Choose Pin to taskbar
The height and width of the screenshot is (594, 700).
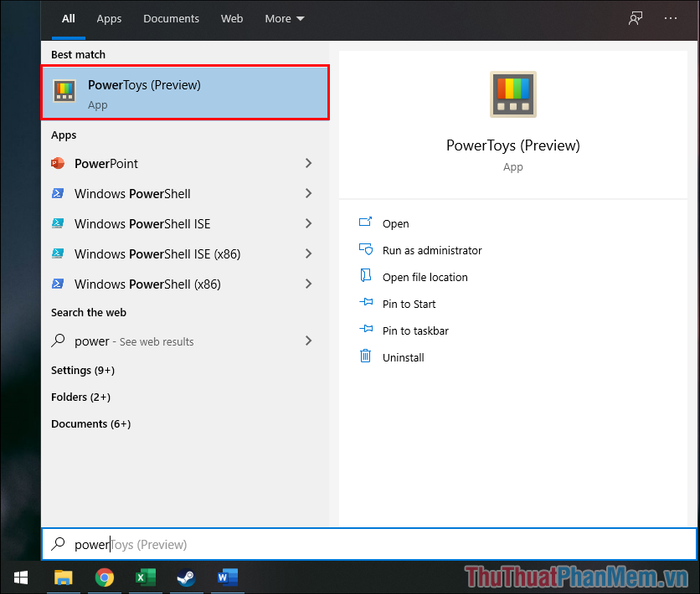click(416, 331)
